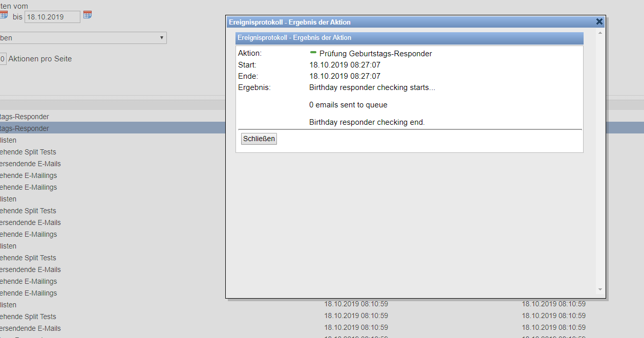
Task: Select the highlighted Geburtstags-Responder list row
Action: tap(25, 128)
